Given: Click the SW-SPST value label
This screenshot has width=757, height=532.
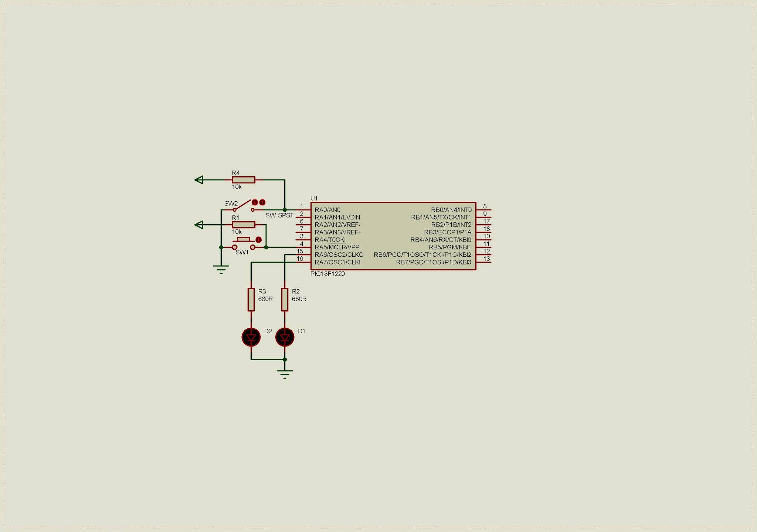Looking at the screenshot, I should 279,215.
